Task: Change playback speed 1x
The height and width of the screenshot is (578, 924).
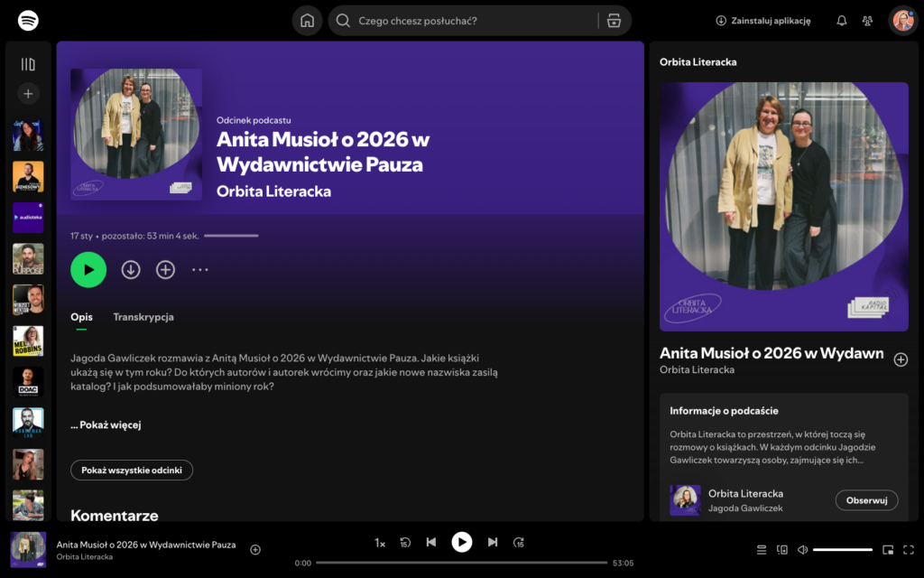Action: coord(380,543)
